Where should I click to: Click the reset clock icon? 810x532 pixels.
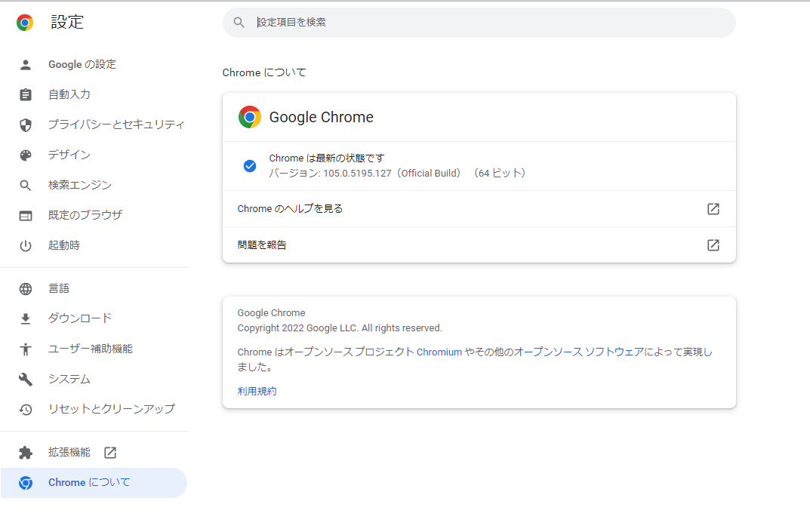click(26, 410)
